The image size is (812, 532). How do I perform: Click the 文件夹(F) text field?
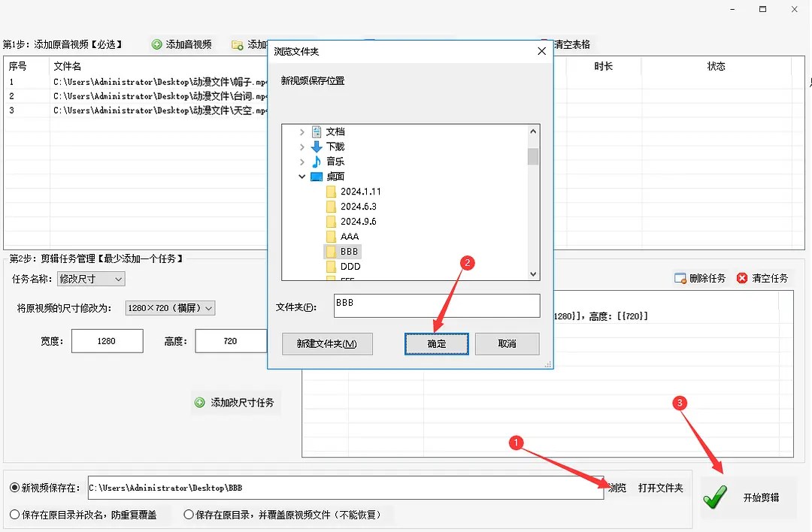point(437,306)
